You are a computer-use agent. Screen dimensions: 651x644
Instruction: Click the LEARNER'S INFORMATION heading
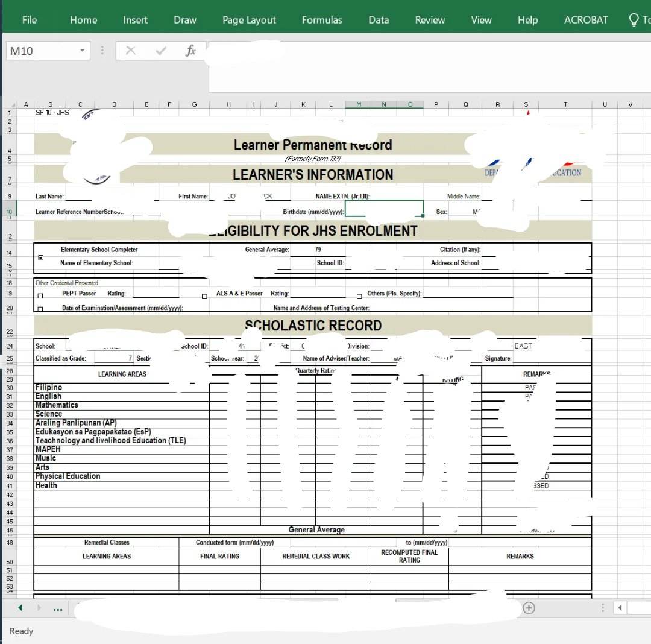313,174
